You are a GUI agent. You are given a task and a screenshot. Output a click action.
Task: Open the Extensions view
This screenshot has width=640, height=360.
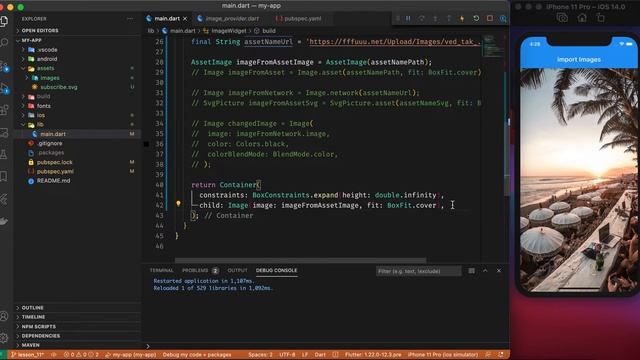tap(4, 109)
